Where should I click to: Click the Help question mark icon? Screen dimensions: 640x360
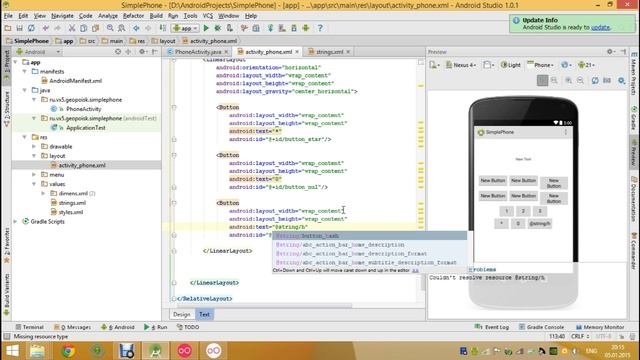[x=320, y=28]
